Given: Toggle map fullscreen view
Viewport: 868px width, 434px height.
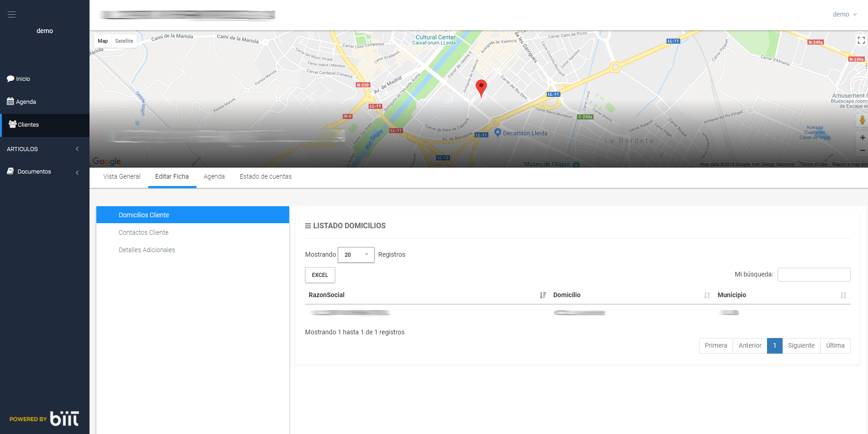Looking at the screenshot, I should pyautogui.click(x=861, y=40).
